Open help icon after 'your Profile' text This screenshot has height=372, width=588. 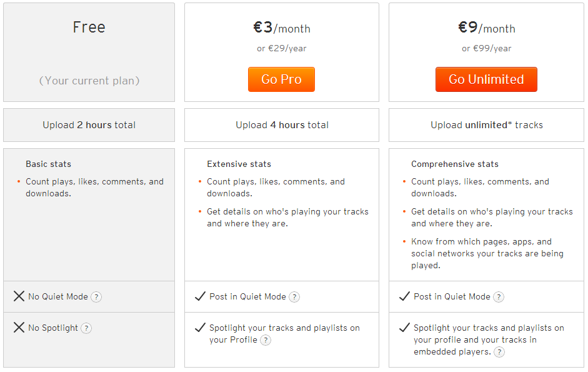266,340
